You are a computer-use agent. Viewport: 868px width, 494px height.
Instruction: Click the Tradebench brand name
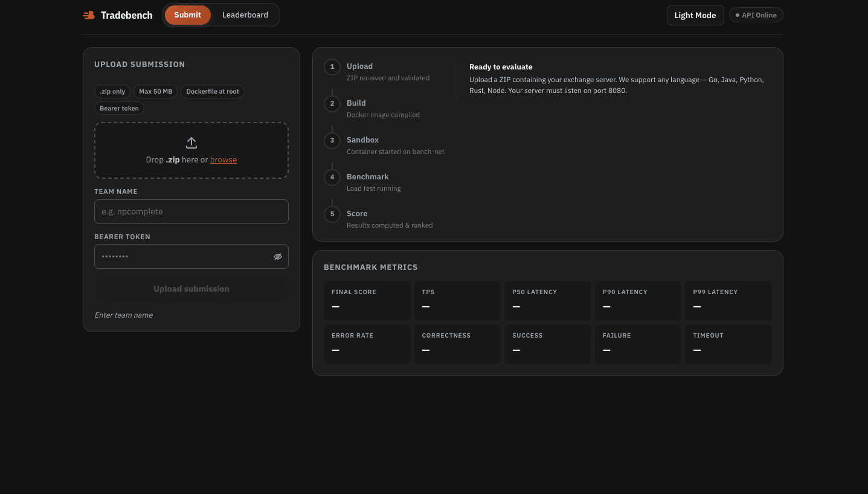[127, 15]
